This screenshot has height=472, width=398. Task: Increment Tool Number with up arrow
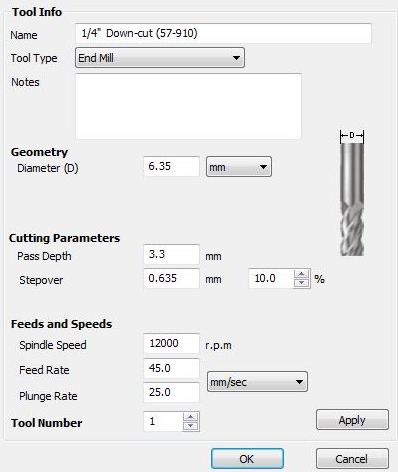pyautogui.click(x=191, y=417)
